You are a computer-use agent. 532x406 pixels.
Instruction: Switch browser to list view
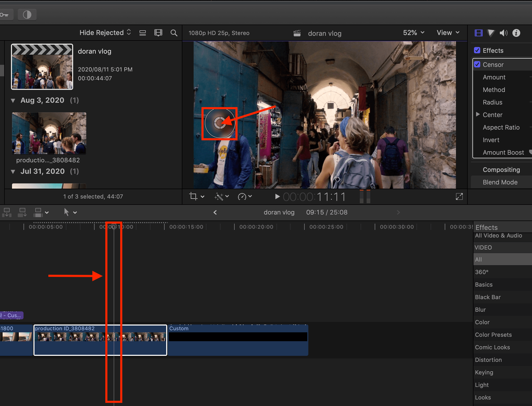[x=143, y=33]
